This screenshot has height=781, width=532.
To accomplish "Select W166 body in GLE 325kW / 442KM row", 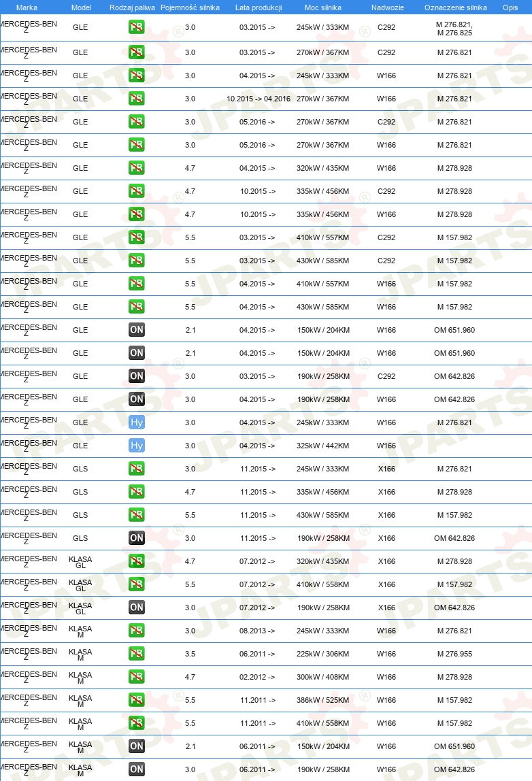I will [x=386, y=446].
